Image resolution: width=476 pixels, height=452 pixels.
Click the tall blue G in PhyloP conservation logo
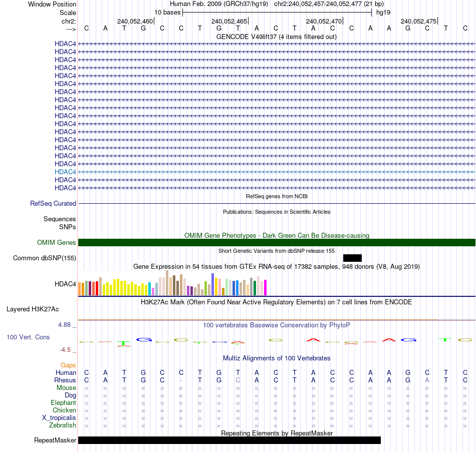(144, 340)
